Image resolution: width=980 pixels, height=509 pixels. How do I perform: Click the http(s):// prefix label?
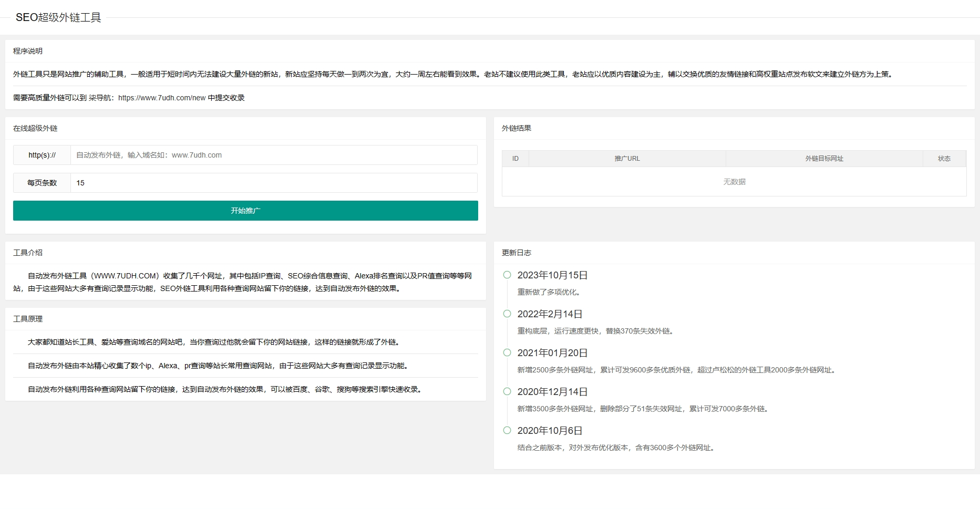[42, 155]
